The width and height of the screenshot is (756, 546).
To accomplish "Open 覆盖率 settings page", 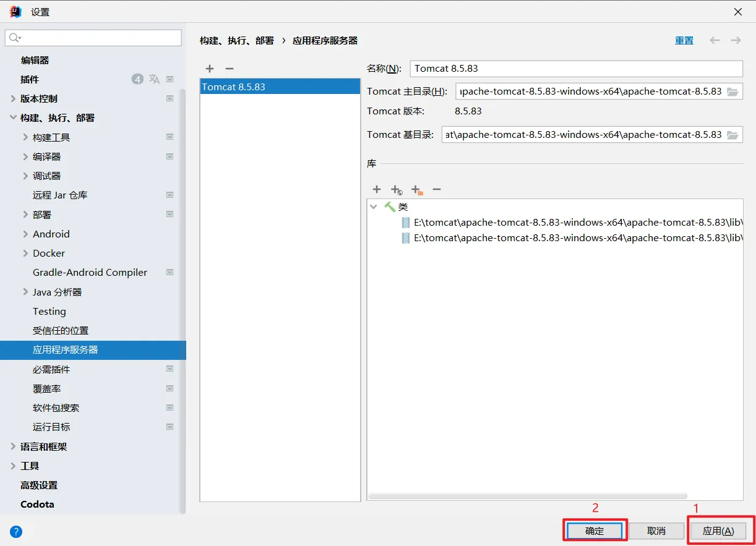I will click(46, 388).
